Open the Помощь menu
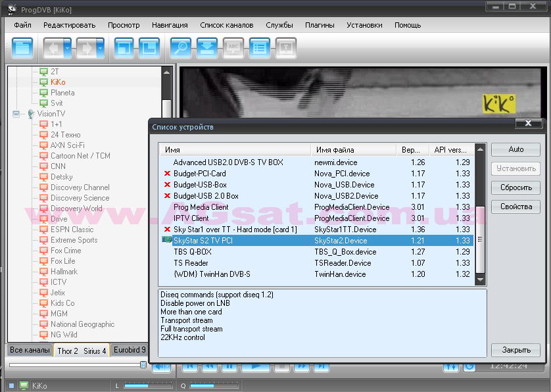The height and width of the screenshot is (392, 551). click(x=408, y=25)
